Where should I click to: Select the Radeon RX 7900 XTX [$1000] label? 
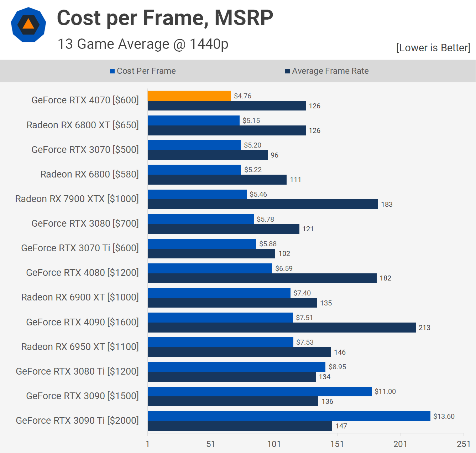click(77, 199)
